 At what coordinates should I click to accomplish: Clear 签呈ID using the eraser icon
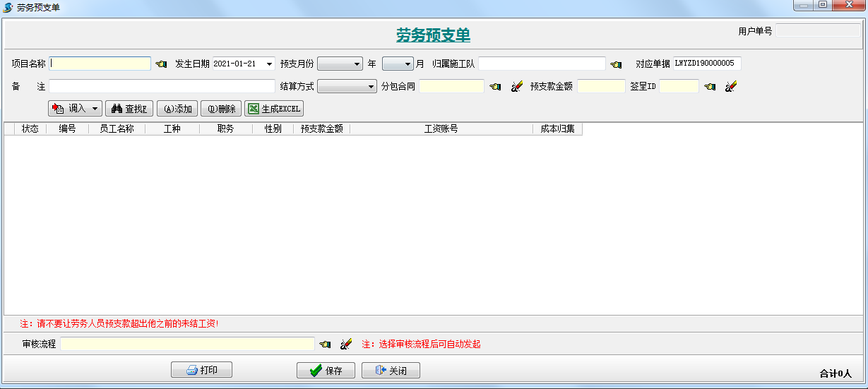point(731,87)
